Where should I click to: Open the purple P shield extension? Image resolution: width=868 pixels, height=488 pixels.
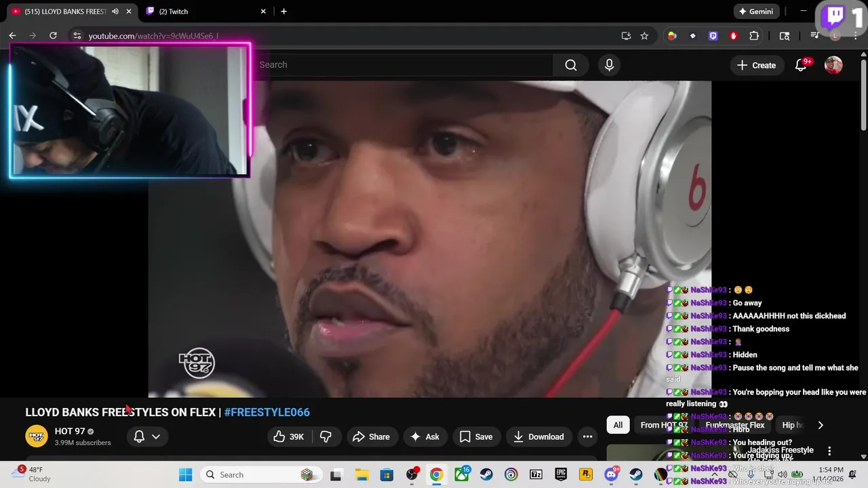[713, 36]
